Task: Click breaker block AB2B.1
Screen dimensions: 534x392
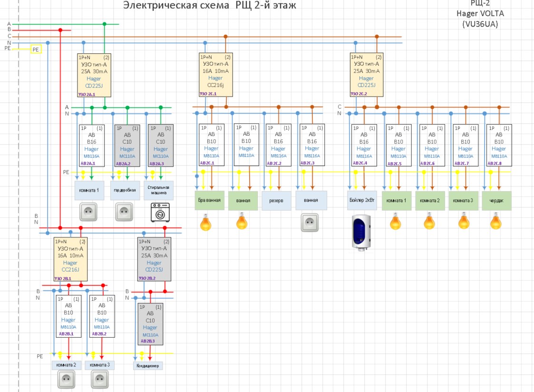Action: tap(68, 316)
